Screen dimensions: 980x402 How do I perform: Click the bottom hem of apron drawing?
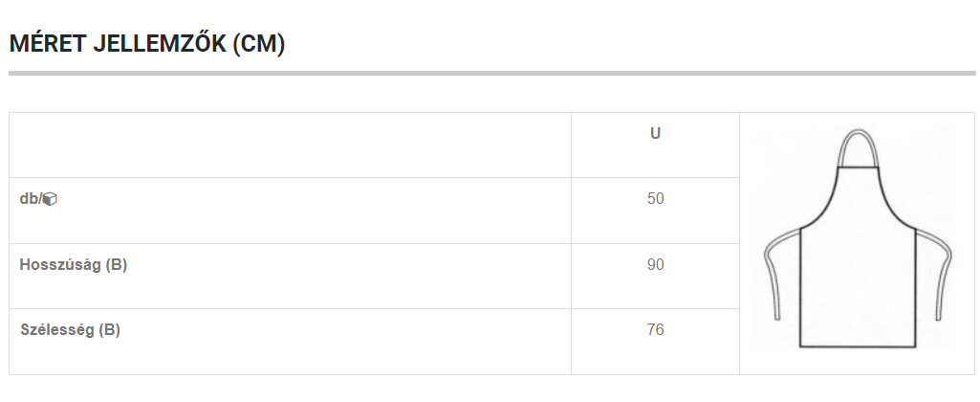pos(858,346)
